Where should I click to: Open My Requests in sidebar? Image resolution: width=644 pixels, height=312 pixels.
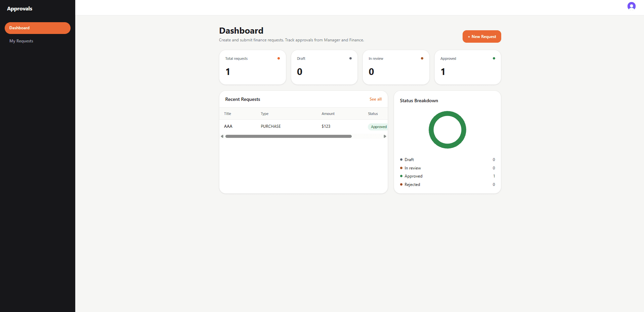pos(21,41)
